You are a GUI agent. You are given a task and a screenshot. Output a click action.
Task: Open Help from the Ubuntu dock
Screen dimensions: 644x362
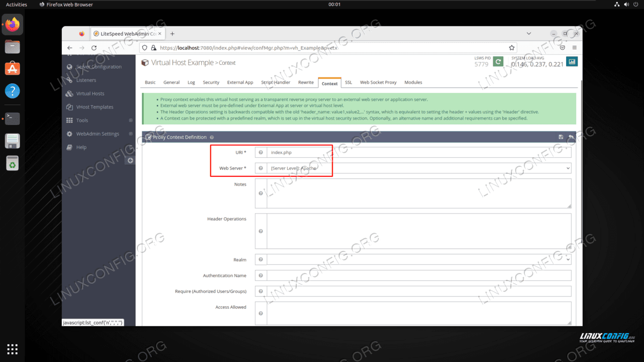(x=12, y=91)
